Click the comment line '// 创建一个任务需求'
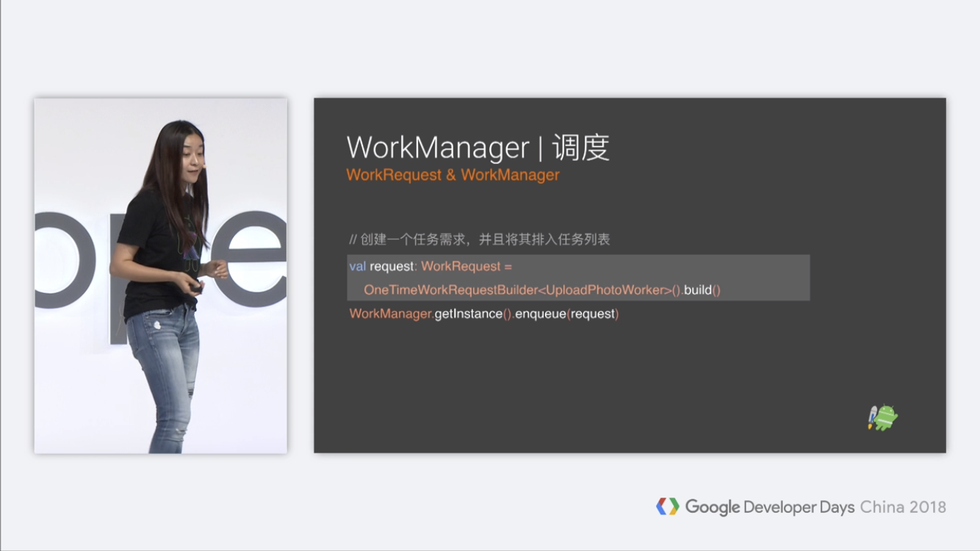The image size is (980, 551). [480, 240]
